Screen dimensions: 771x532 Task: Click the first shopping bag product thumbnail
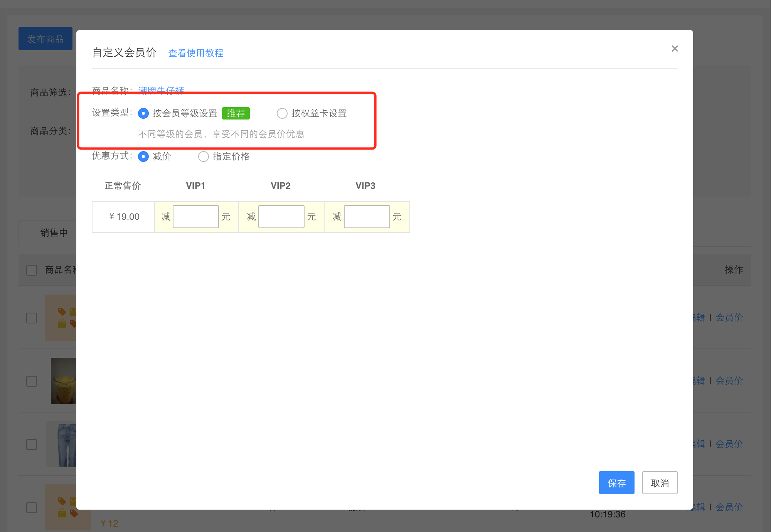click(61, 318)
